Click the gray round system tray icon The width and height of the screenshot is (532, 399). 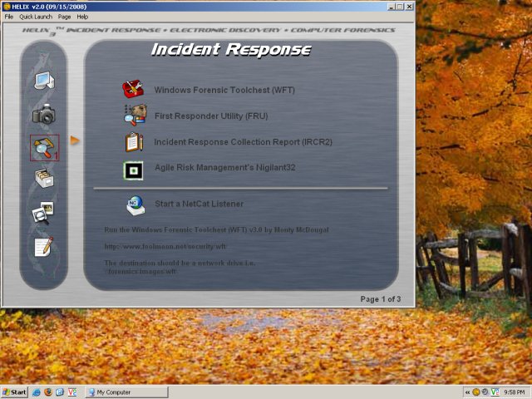pyautogui.click(x=485, y=392)
